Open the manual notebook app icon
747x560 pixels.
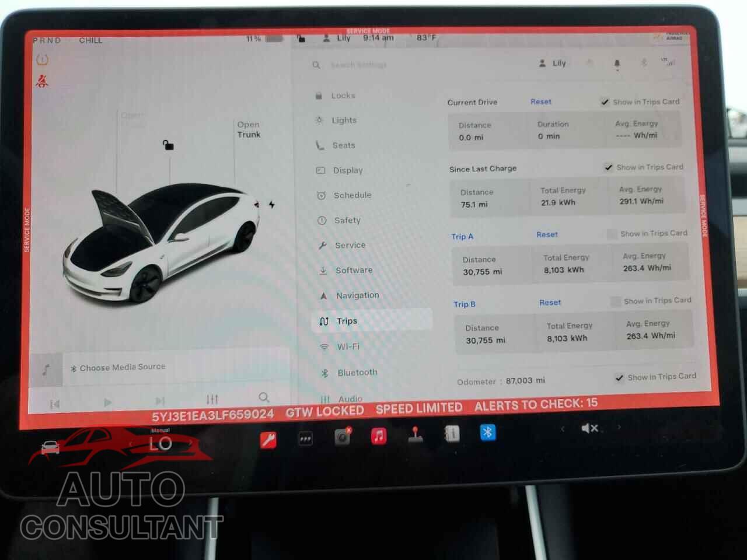click(x=452, y=433)
